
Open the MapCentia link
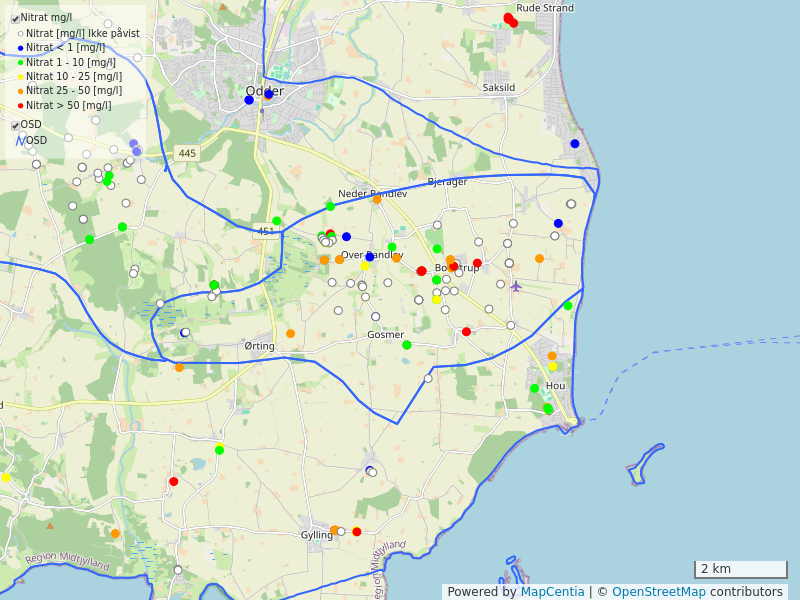point(552,592)
